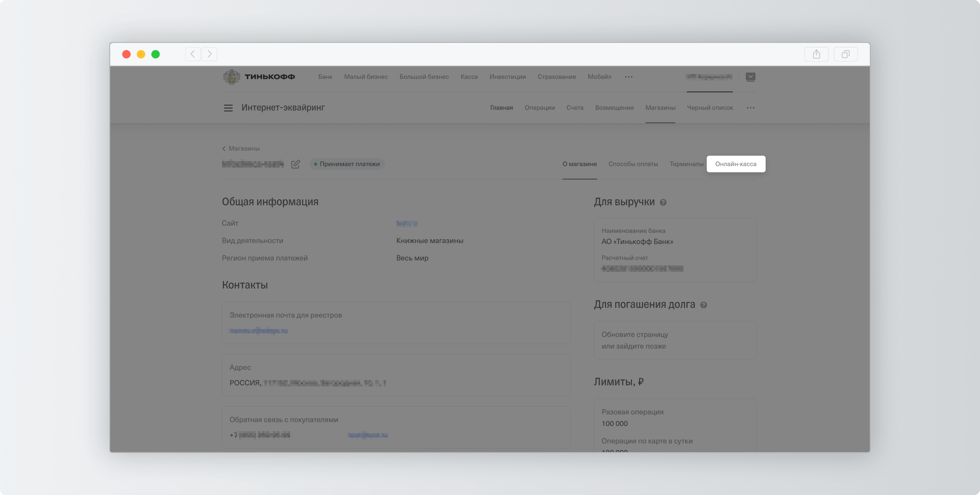Switch to the Черный список tab
The width and height of the screenshot is (980, 495).
click(710, 108)
